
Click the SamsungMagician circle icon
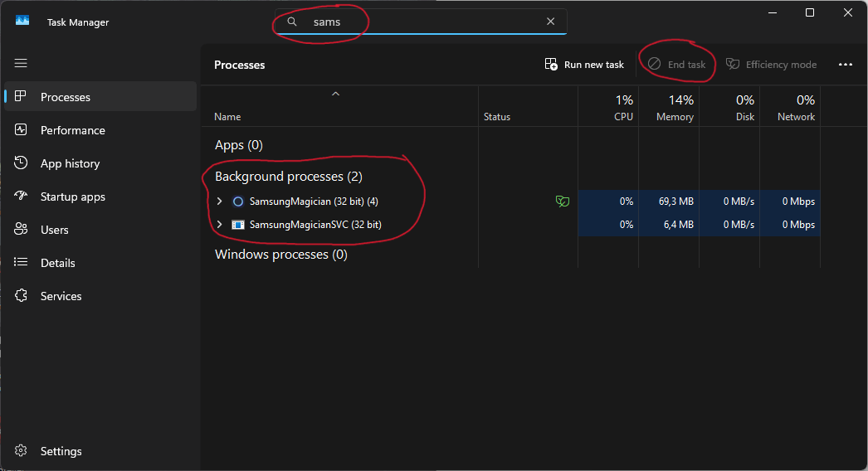pos(238,202)
